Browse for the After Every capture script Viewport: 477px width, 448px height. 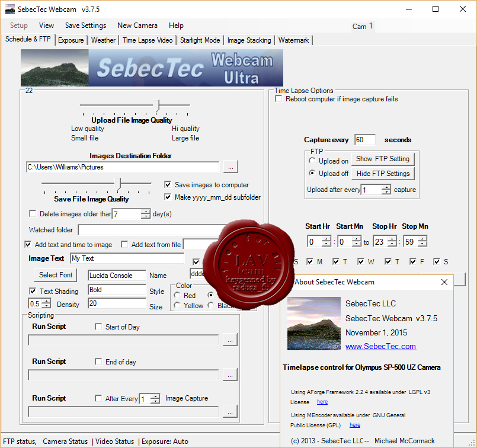[x=230, y=411]
